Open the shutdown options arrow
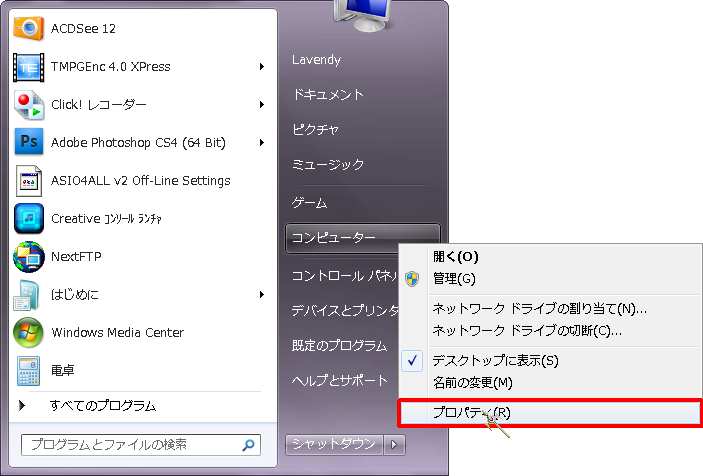The width and height of the screenshot is (703, 476). 394,445
